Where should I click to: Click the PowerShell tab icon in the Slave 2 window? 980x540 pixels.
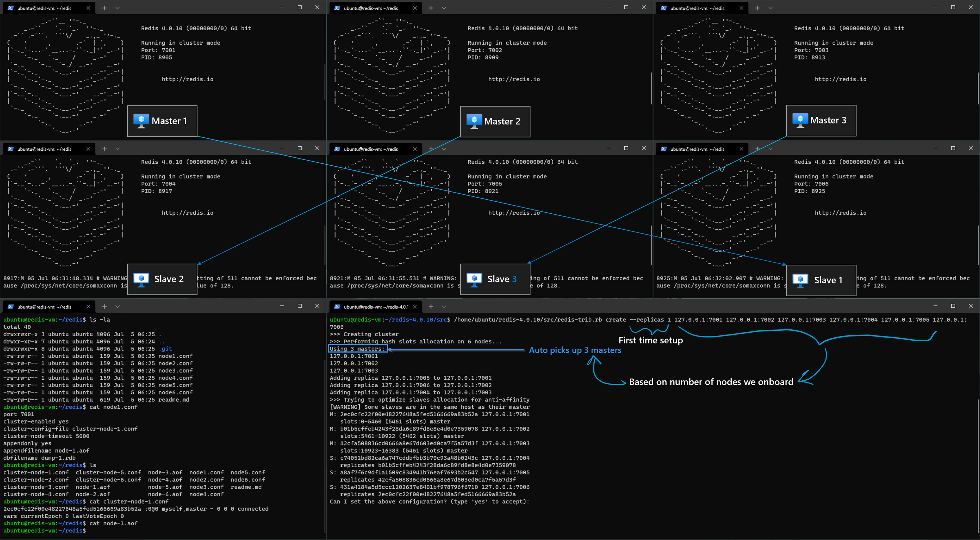click(11, 149)
